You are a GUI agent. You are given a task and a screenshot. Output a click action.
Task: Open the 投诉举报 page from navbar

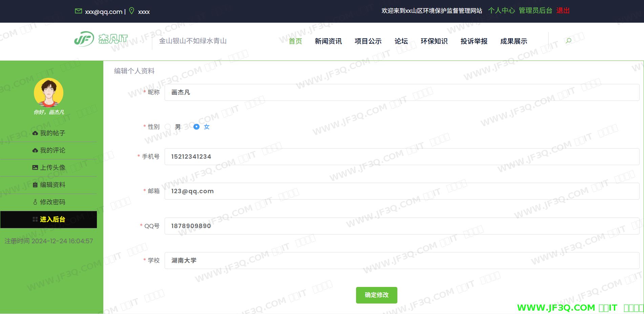pos(474,41)
